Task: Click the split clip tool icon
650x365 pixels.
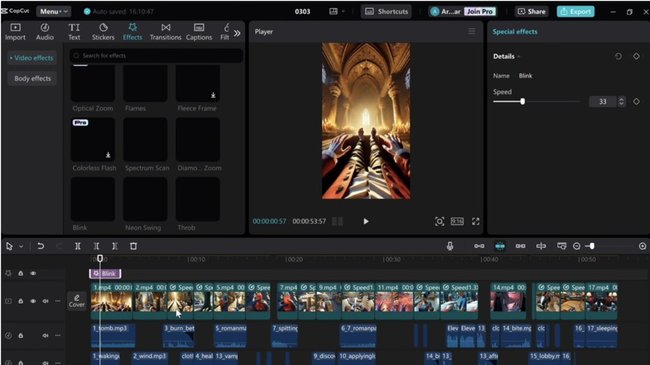Action: click(x=78, y=246)
